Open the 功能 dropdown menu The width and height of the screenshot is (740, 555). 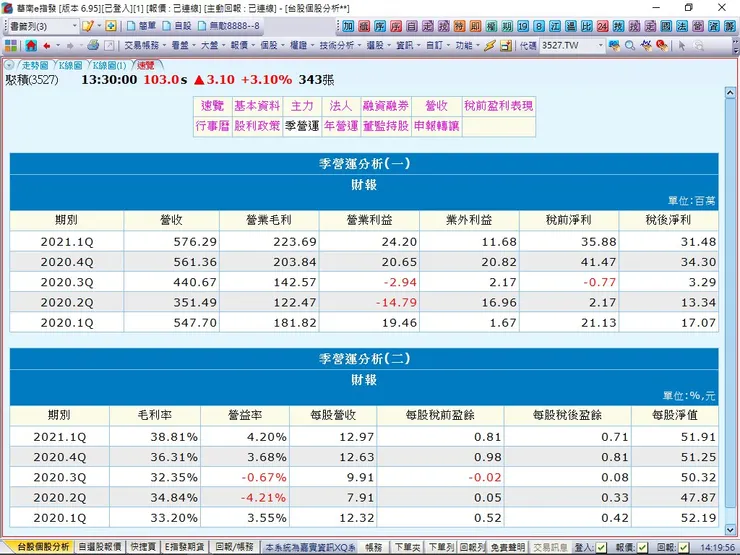coord(467,45)
